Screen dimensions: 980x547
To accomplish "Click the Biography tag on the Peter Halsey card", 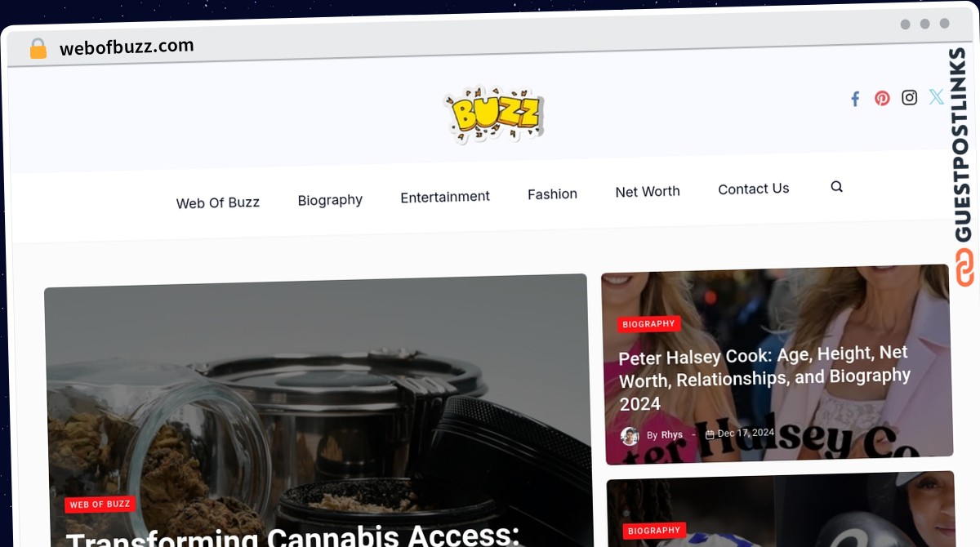I will click(648, 324).
